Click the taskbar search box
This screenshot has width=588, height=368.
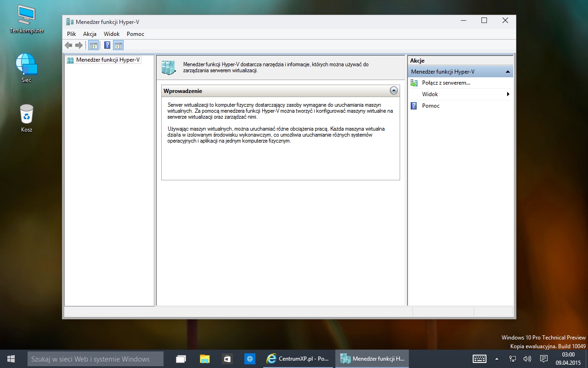96,359
